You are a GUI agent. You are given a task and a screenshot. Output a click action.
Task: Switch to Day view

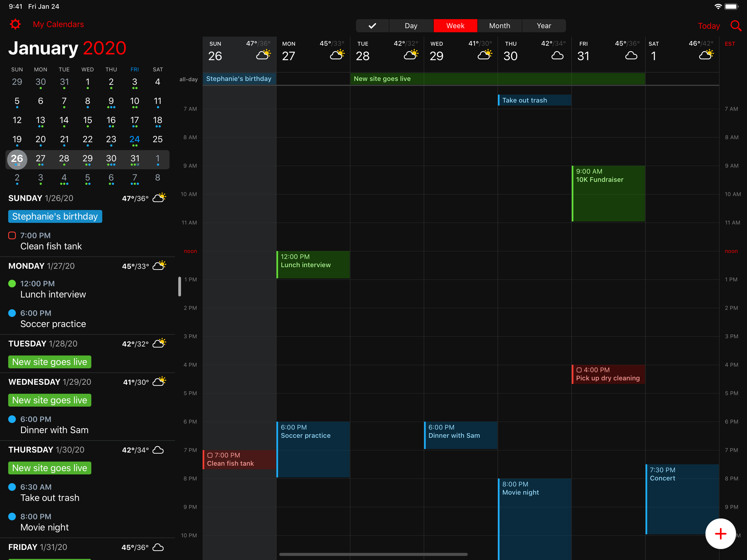411,25
